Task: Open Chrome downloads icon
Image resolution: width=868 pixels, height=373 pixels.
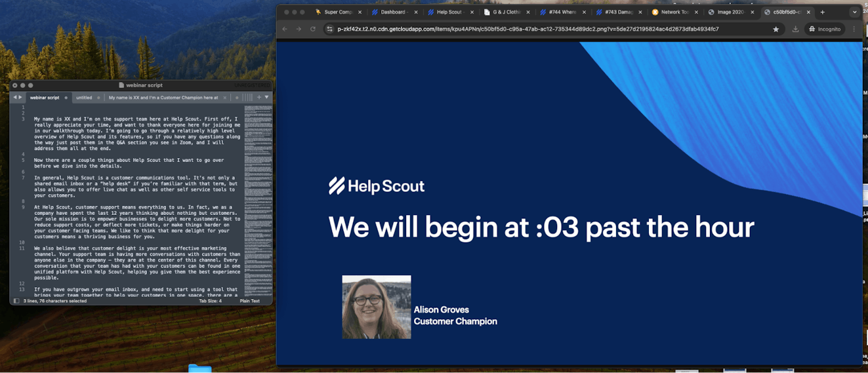Action: point(795,29)
